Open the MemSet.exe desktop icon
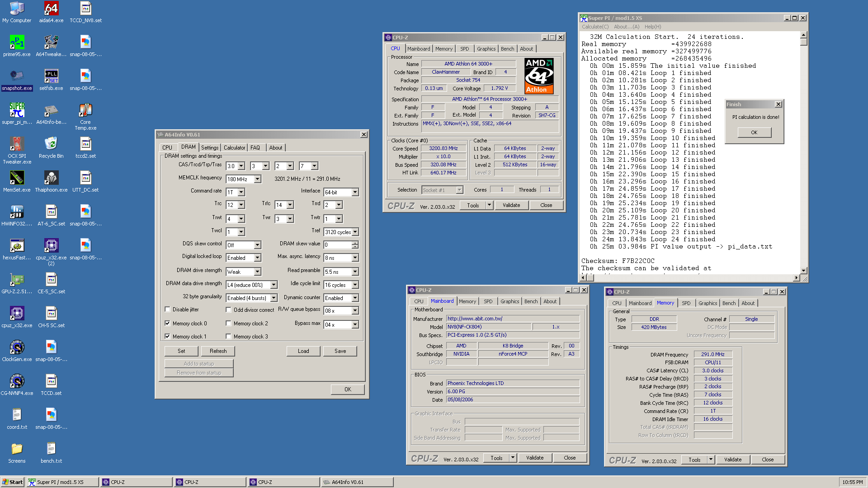Viewport: 868px width, 488px height. [x=17, y=182]
